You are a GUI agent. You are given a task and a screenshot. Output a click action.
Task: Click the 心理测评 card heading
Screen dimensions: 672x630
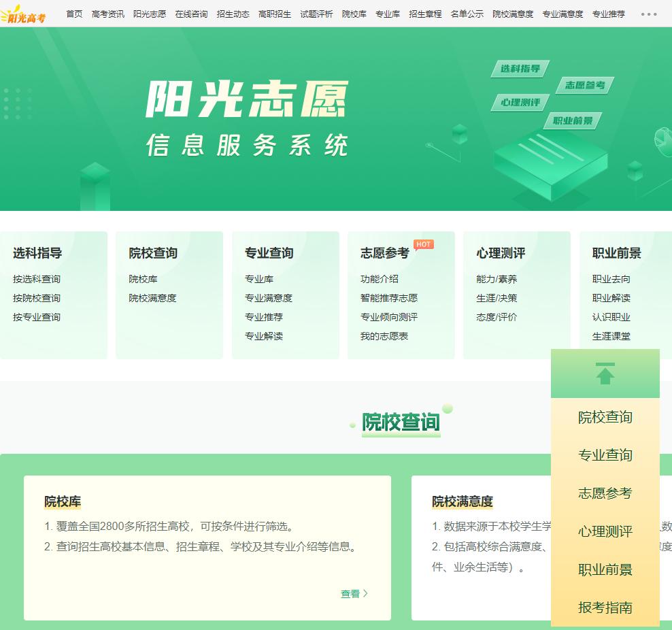pos(501,253)
